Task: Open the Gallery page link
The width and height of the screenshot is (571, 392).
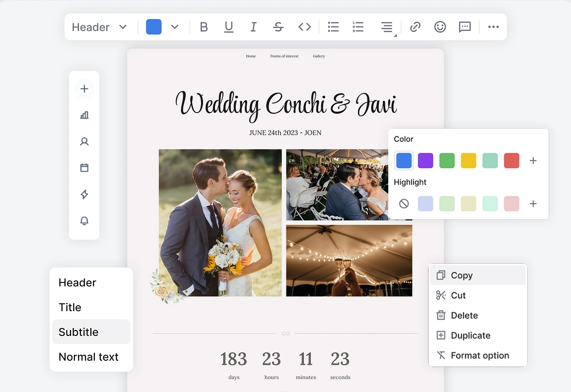Action: click(319, 56)
